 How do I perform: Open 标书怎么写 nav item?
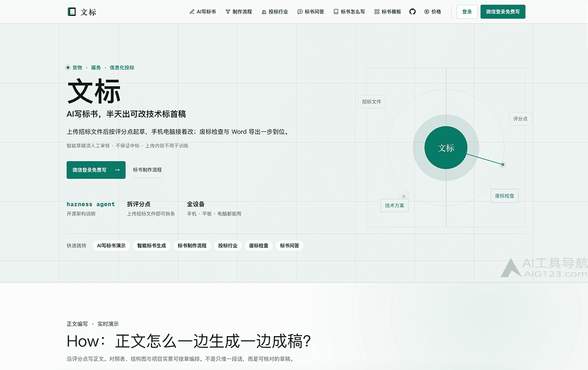pos(349,12)
